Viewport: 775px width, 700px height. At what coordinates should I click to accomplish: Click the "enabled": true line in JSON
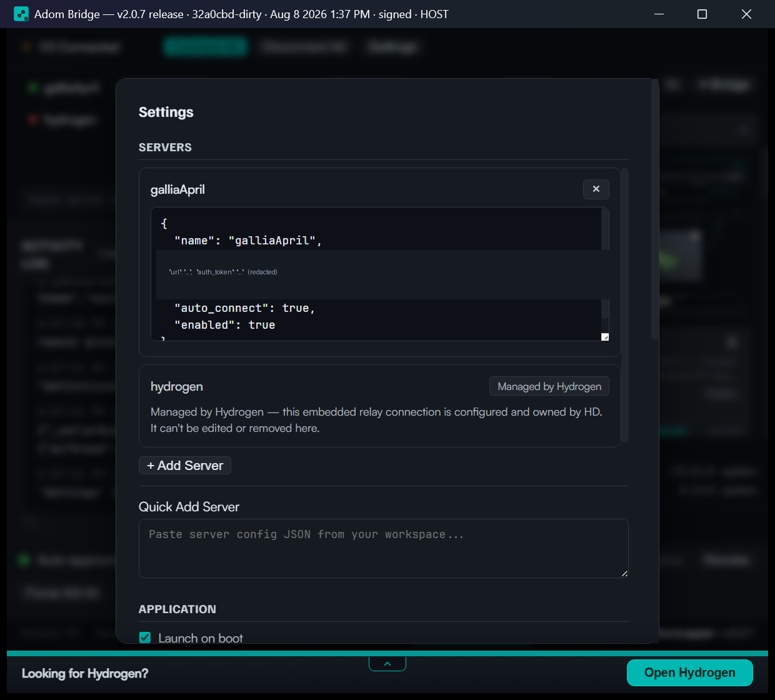pos(225,325)
